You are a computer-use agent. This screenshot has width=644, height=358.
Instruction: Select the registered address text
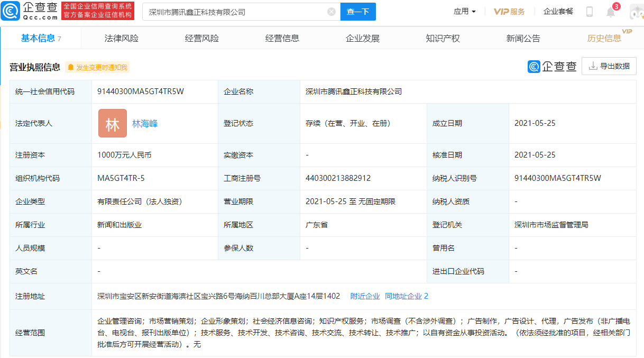click(x=219, y=296)
